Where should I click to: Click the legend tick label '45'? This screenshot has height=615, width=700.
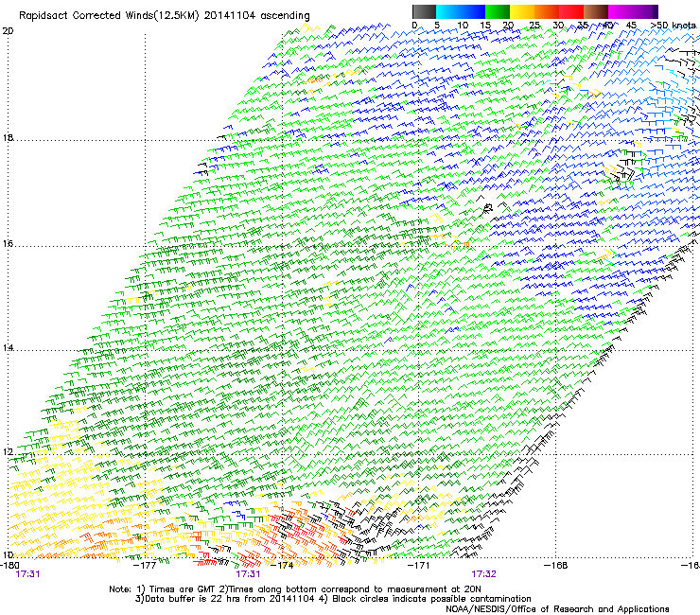coord(631,25)
